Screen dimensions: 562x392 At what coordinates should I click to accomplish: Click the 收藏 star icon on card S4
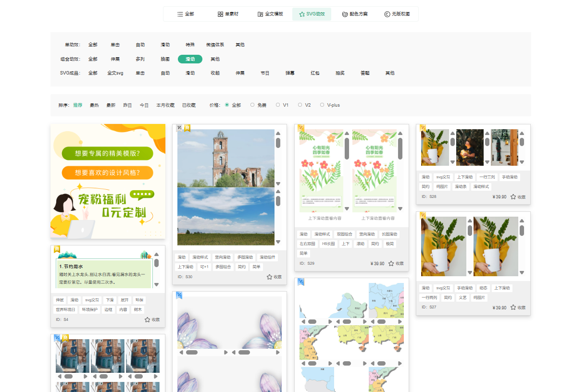coord(148,319)
